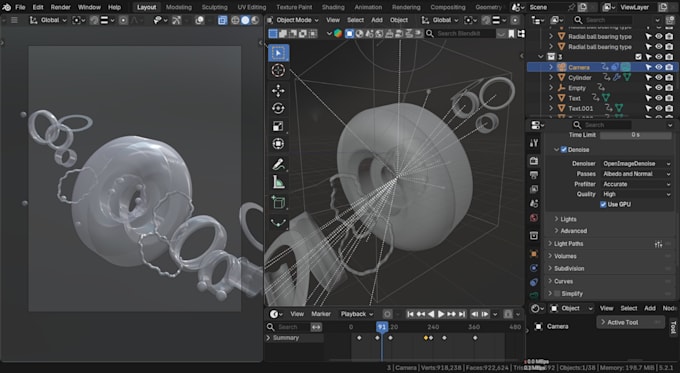Select the Rotate tool
Screen dimensions: 680x373
(x=278, y=108)
